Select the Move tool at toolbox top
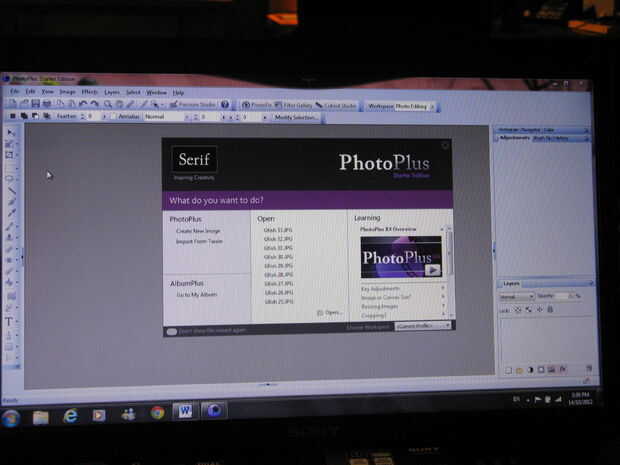Screen dimensions: 620x465 (10, 132)
